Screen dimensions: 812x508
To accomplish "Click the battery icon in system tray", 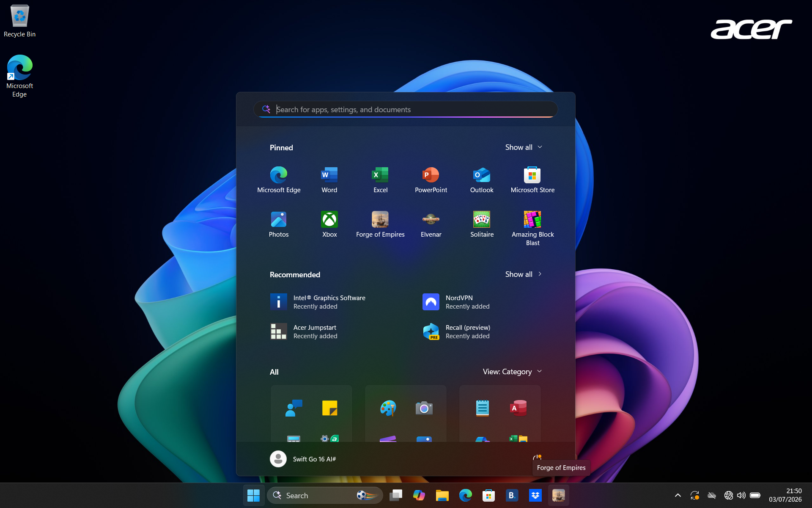I will pyautogui.click(x=755, y=495).
